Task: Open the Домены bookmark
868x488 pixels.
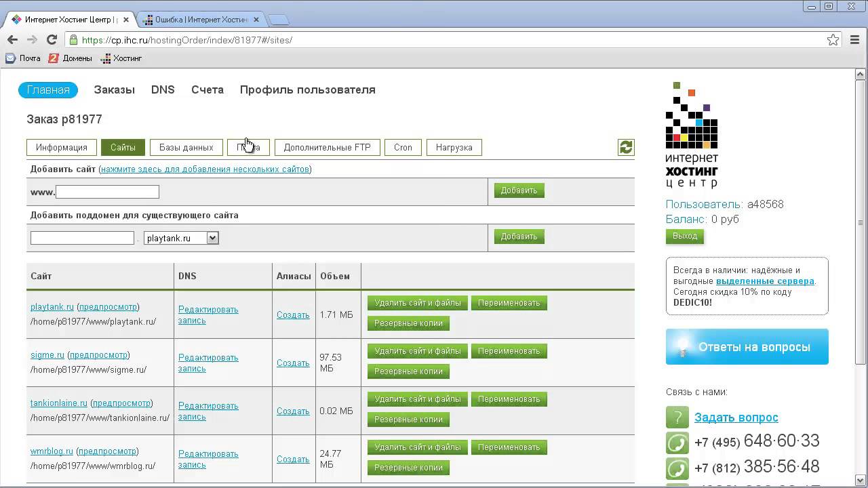Action: 71,58
